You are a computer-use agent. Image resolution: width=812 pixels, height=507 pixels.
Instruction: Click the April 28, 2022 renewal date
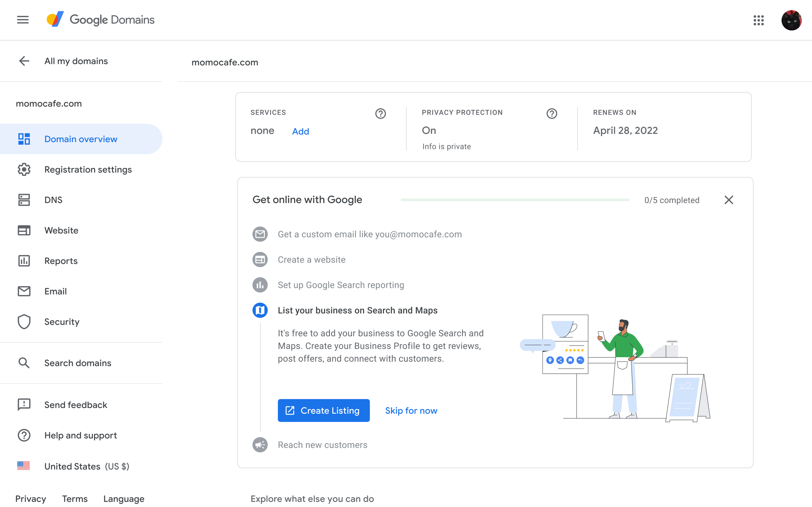[625, 130]
